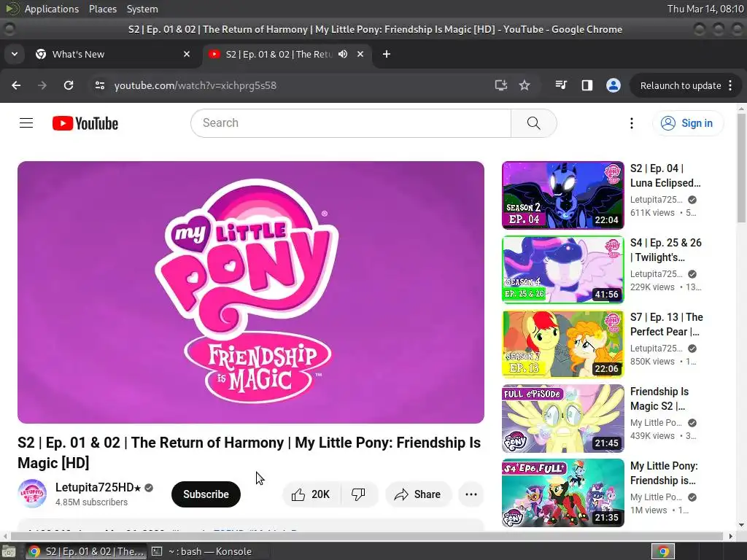Open the Applications menu
The image size is (747, 560).
click(x=52, y=9)
